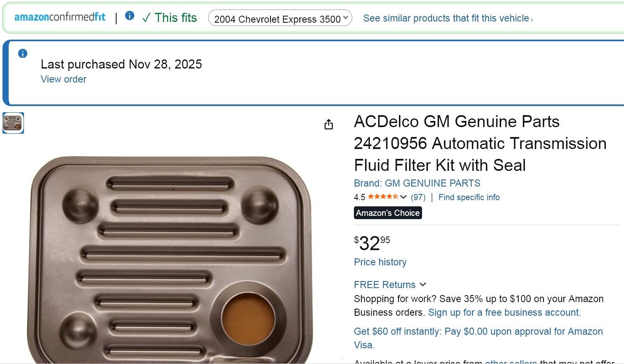Open the 2004 Chevrolet Express 3500 vehicle dropdown

[280, 19]
